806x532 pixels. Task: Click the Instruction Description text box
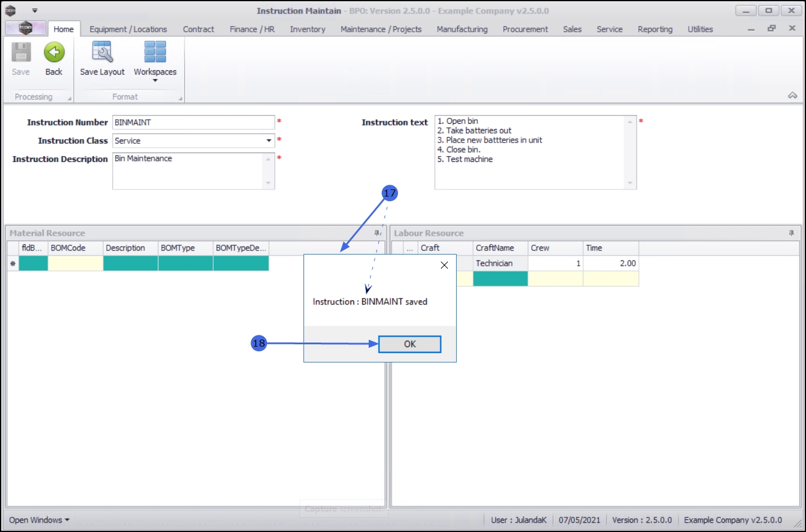coord(194,171)
